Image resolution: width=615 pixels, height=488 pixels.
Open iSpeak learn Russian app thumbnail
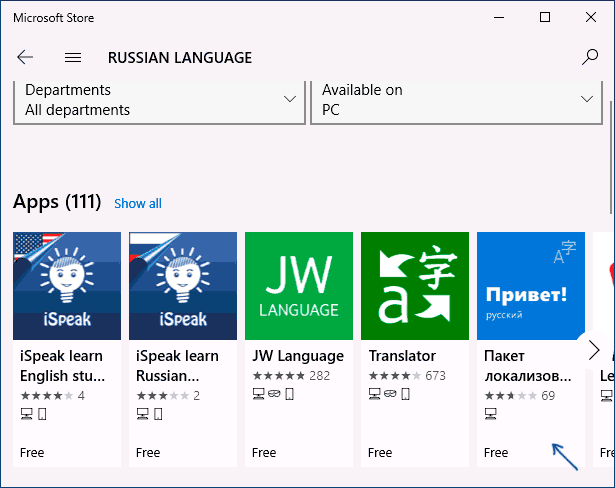tap(183, 286)
